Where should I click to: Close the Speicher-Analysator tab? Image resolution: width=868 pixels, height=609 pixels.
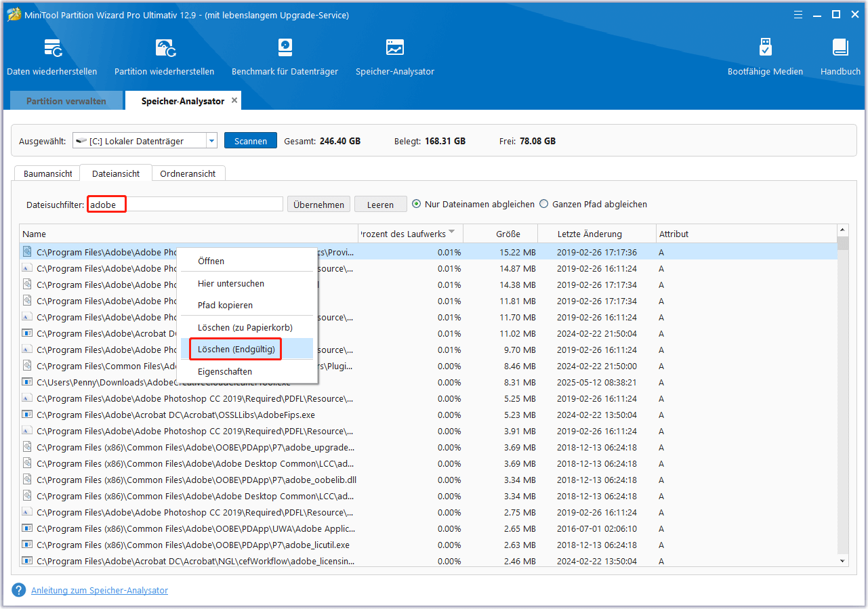pyautogui.click(x=234, y=100)
